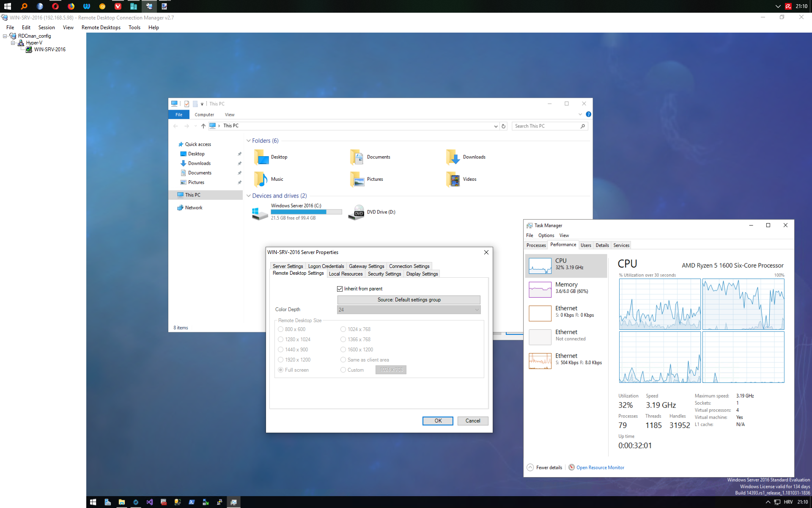
Task: Open File Explorer in remote taskbar
Action: point(122,502)
